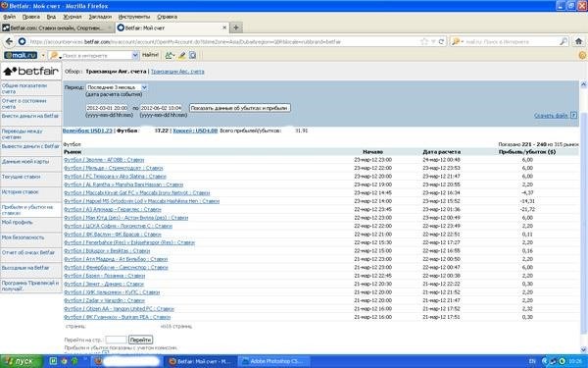588x368 pixels.
Task: Open 'Внести деньги на Betfair' in the sidebar
Action: coord(30,116)
